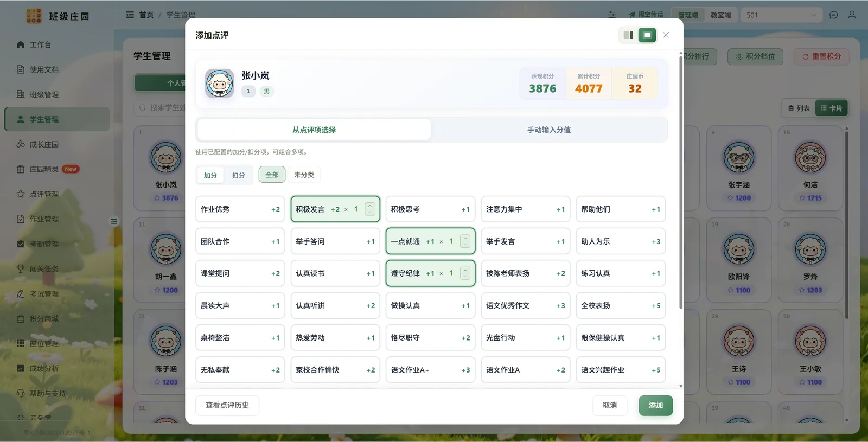Open the messages chat icon in header
Screen dimensions: 868x442
[834, 15]
